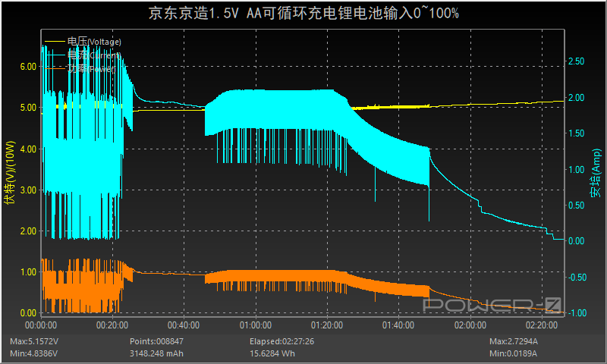Click the 2.00 right ampere axis label
Viewport: 607px width, 364px height.
[577, 98]
